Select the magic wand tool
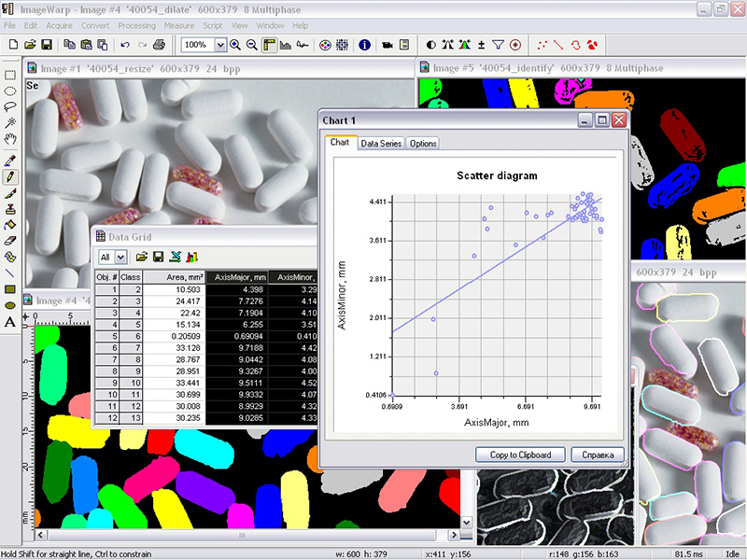Viewport: 747px width, 560px height. click(10, 123)
